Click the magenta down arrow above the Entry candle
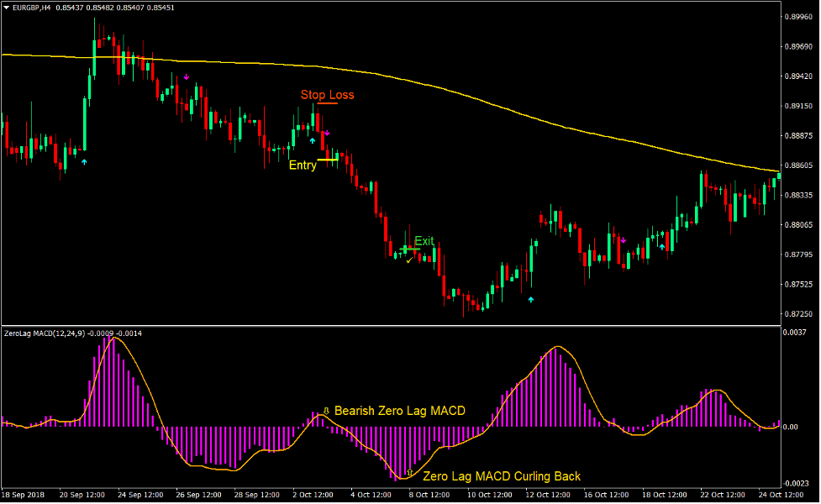The width and height of the screenshot is (821, 504). [x=327, y=133]
